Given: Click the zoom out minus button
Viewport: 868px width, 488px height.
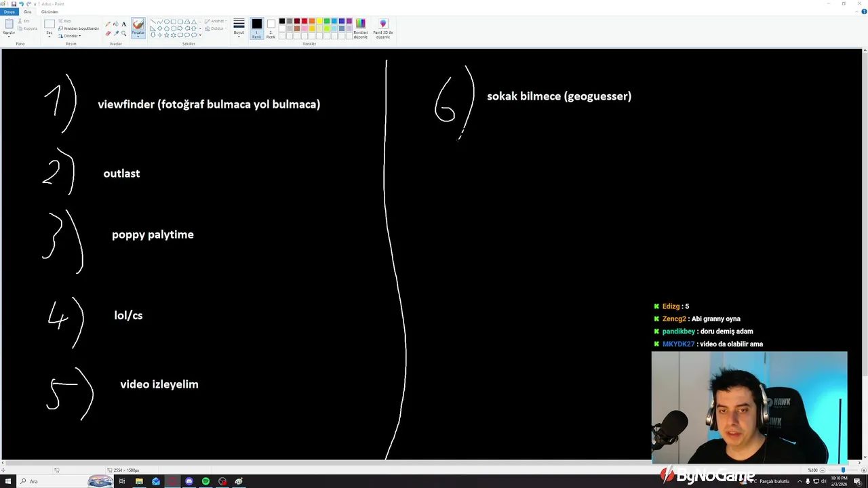Looking at the screenshot, I should [823, 470].
